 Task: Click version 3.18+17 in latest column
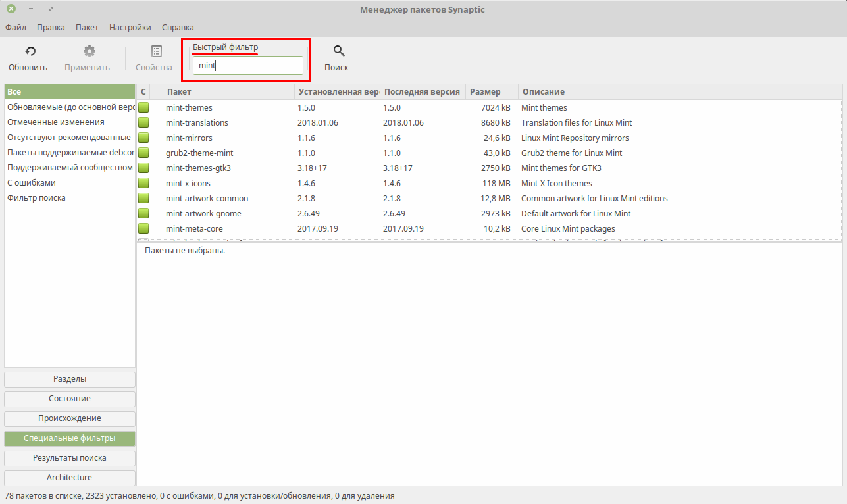398,168
